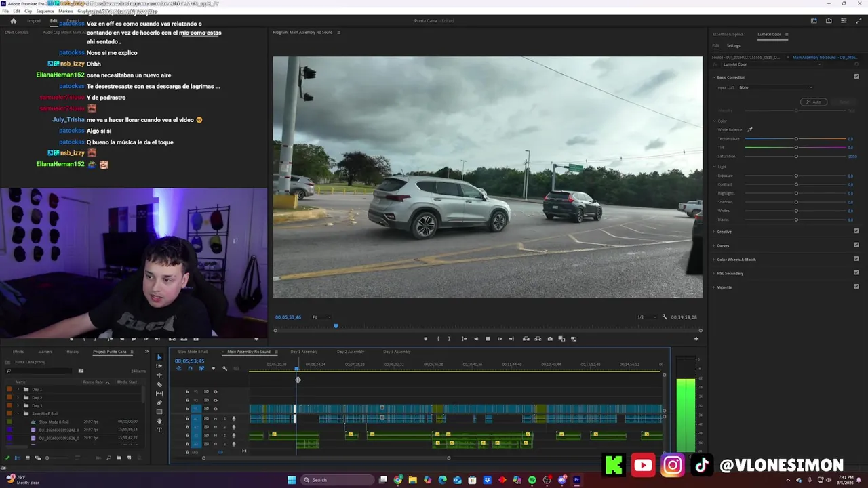Adjust the Exposure slider handle
This screenshot has width=868, height=488.
coord(796,176)
